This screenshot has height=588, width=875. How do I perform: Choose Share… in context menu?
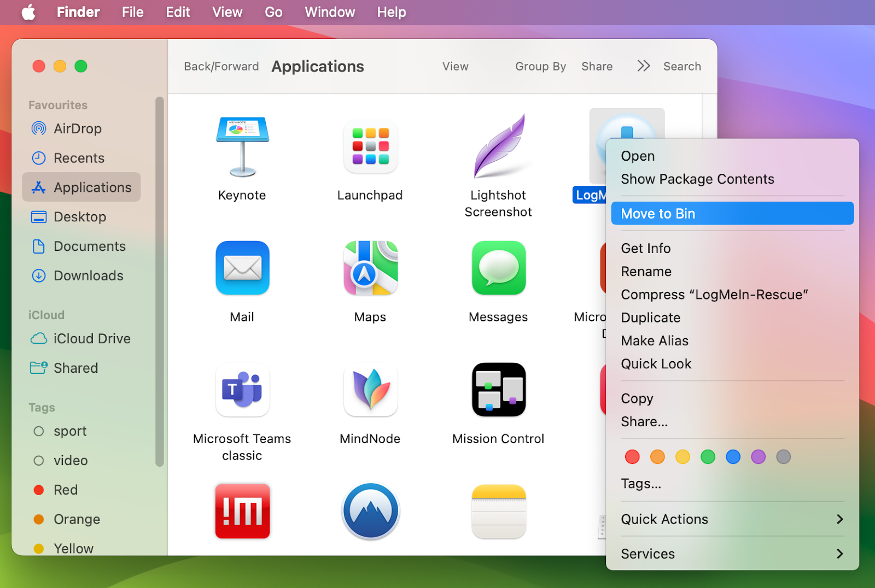732,421
